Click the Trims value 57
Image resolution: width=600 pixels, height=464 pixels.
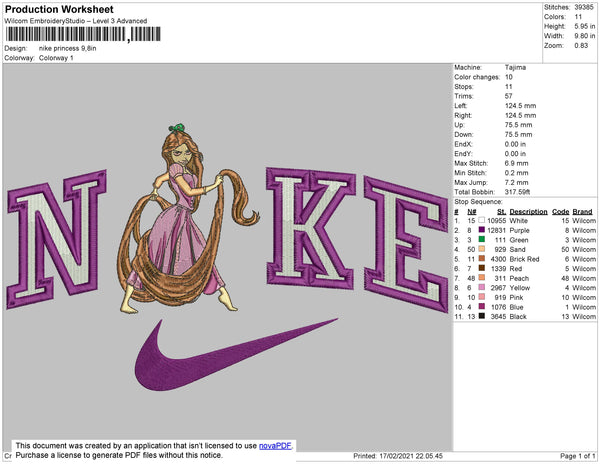[x=508, y=96]
